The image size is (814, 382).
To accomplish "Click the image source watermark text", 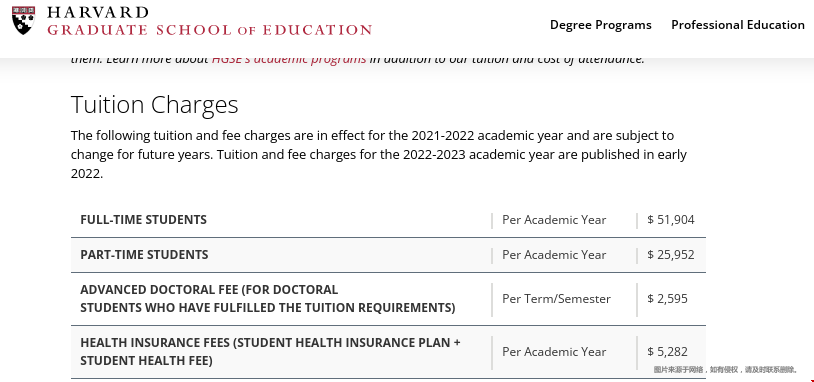I will pos(726,370).
